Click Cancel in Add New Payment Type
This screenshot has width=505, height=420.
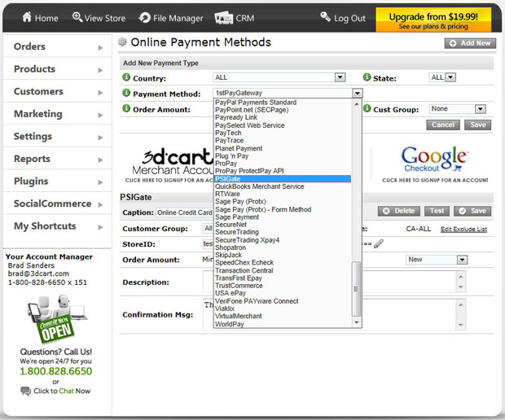tap(443, 125)
